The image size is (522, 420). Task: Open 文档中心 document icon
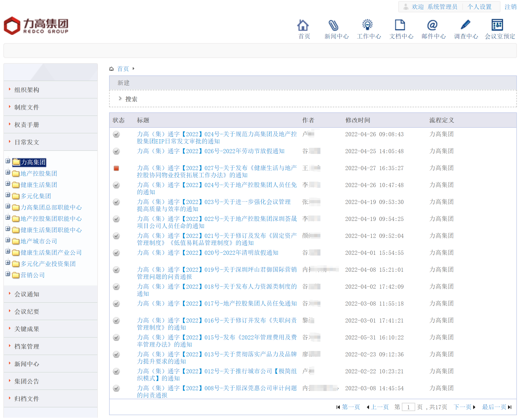(x=400, y=25)
